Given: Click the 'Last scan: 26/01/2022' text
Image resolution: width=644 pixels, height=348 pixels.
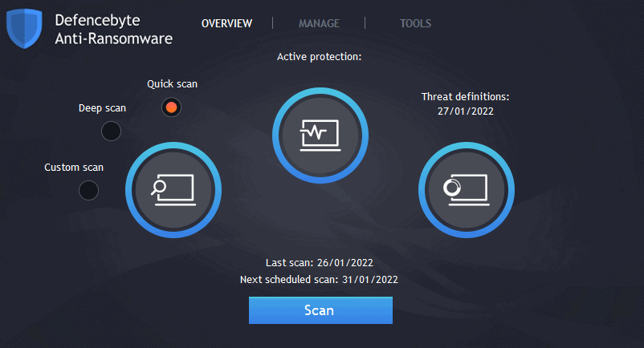Looking at the screenshot, I should point(319,263).
